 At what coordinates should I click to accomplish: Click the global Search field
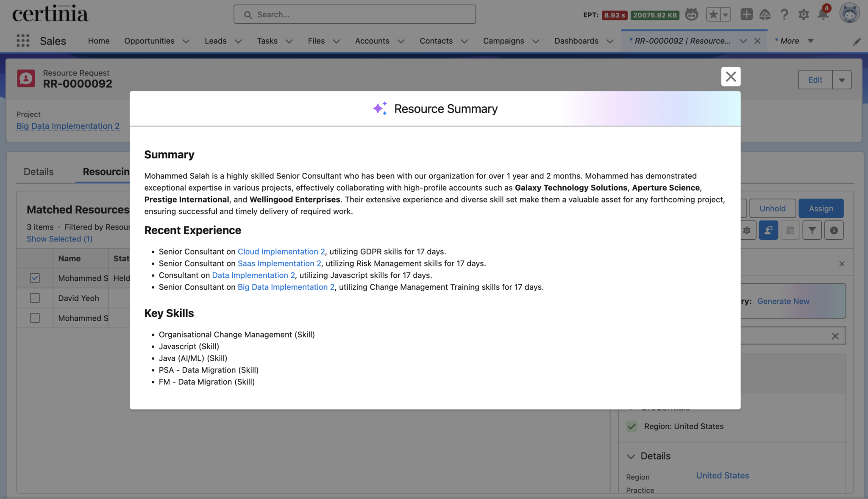[x=355, y=14]
